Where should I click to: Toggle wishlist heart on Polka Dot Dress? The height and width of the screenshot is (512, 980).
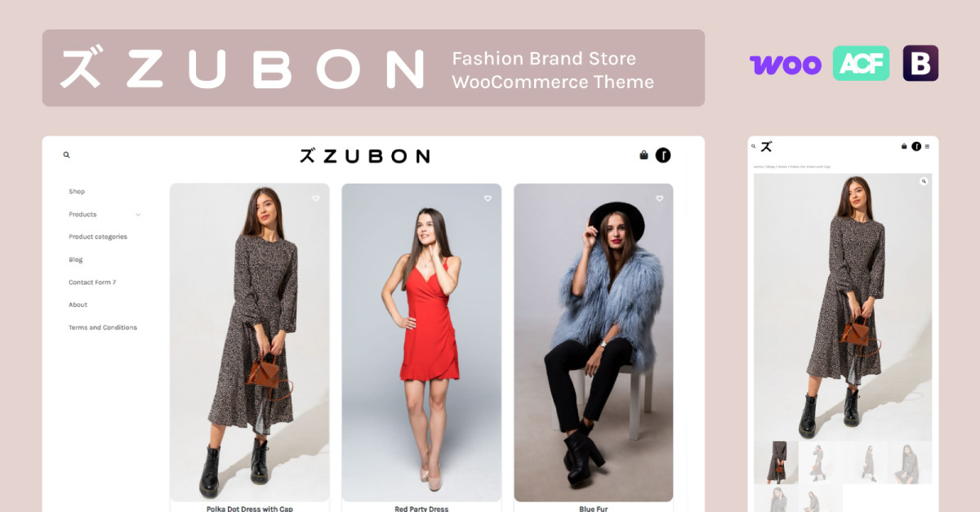[x=316, y=198]
